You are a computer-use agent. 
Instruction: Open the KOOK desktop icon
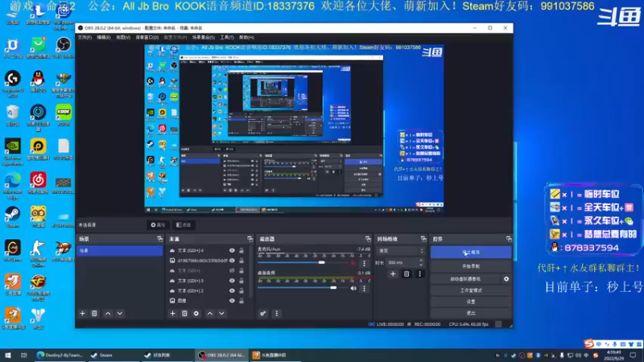tap(64, 115)
